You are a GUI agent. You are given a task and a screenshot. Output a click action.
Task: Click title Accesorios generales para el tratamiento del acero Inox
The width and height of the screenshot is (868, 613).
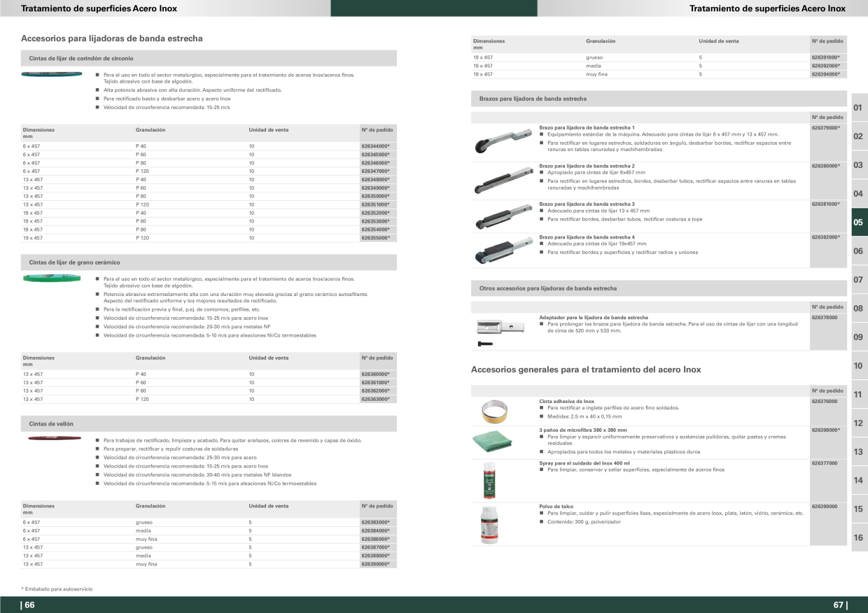(x=586, y=369)
